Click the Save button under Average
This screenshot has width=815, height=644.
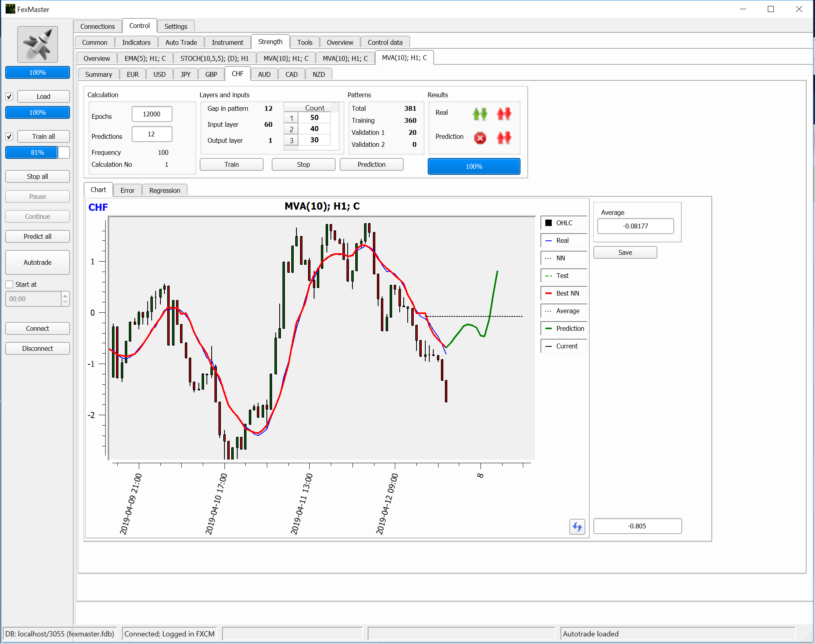(625, 252)
